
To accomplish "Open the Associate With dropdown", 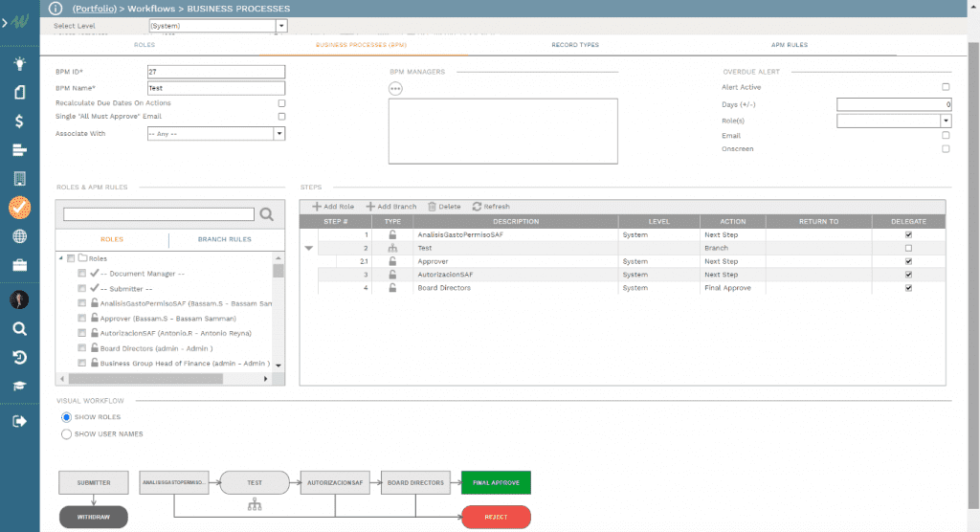I will [x=279, y=134].
